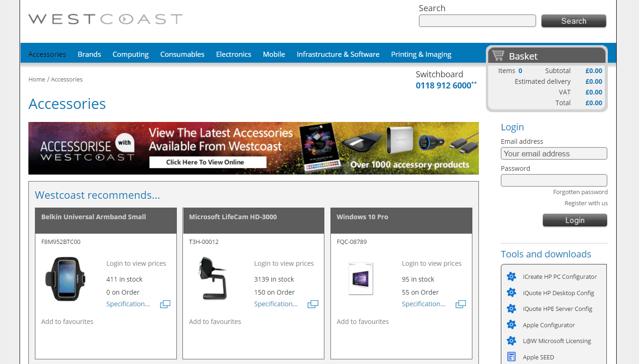Open Microsoft LifeCam HD-3000 title
This screenshot has height=364, width=639.
click(233, 217)
